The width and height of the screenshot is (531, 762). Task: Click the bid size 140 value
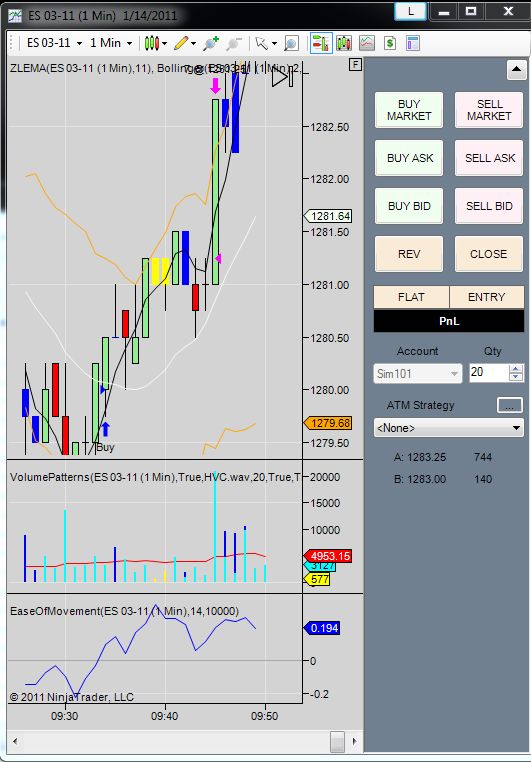click(x=483, y=479)
